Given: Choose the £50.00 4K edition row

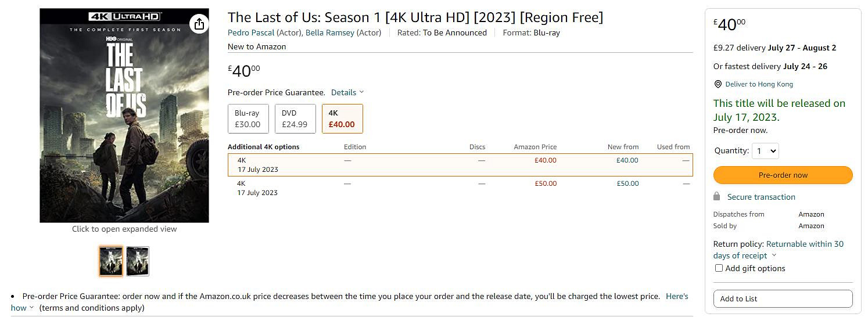Looking at the screenshot, I should click(x=460, y=188).
